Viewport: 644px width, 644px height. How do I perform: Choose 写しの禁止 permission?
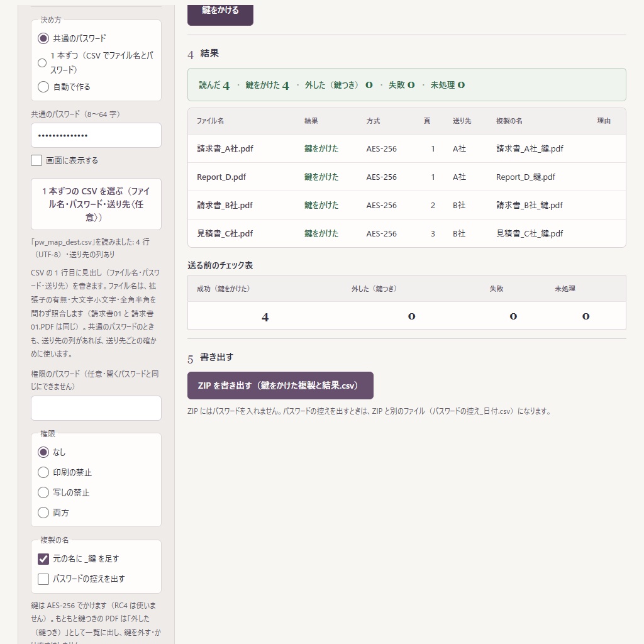coord(43,492)
